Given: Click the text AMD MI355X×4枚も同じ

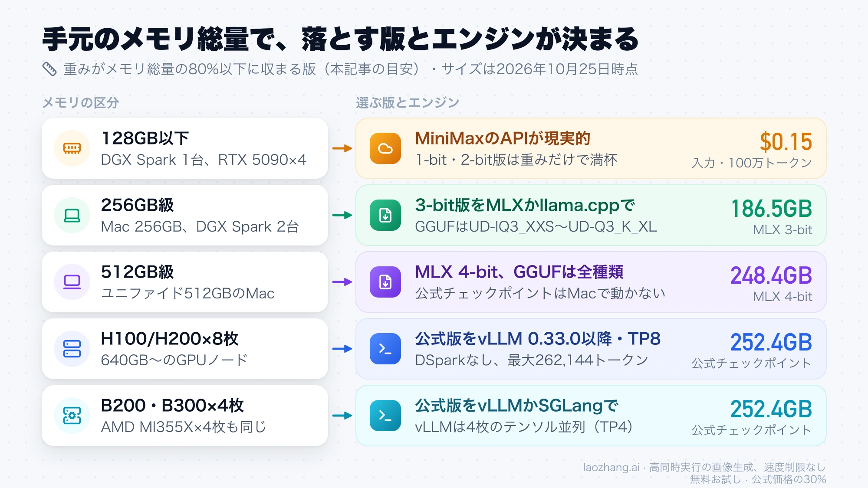Looking at the screenshot, I should pos(184,427).
